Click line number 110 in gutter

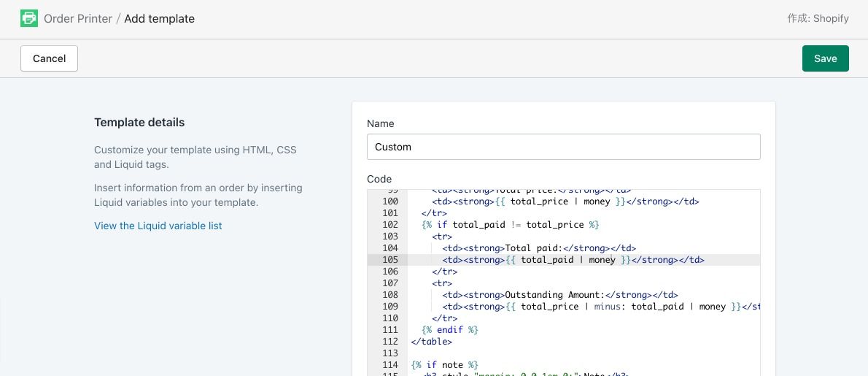390,318
